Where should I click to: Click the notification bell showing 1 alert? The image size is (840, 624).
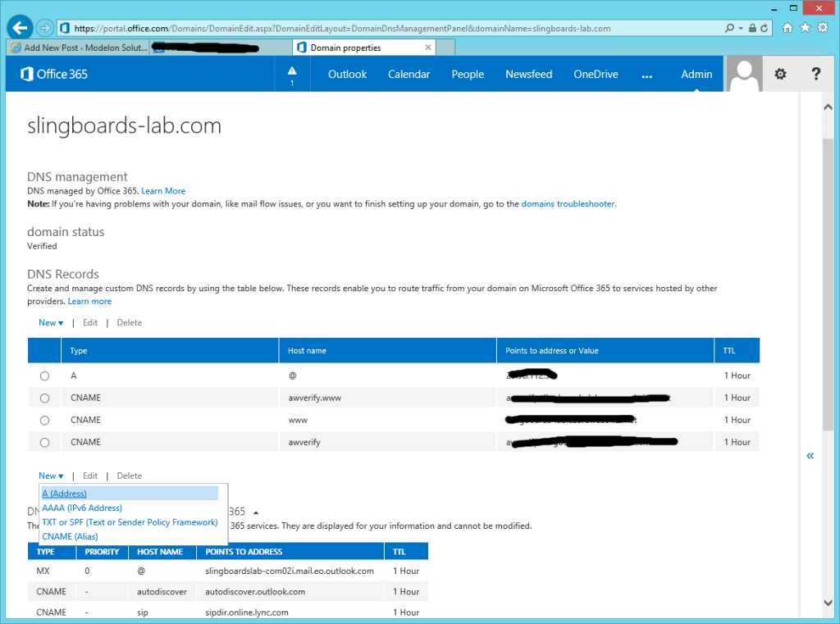pyautogui.click(x=292, y=74)
